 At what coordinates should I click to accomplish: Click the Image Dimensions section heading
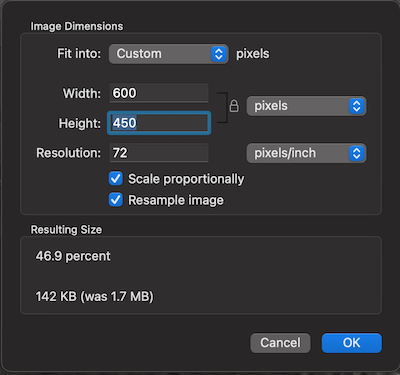click(77, 26)
